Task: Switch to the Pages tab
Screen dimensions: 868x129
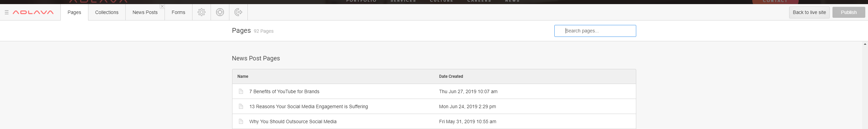Action: coord(74,12)
